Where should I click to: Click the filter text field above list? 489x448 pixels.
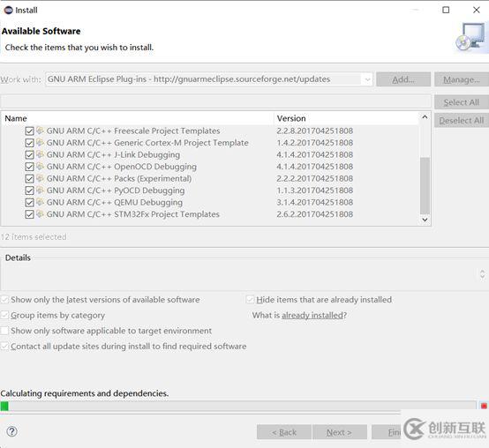pyautogui.click(x=215, y=102)
